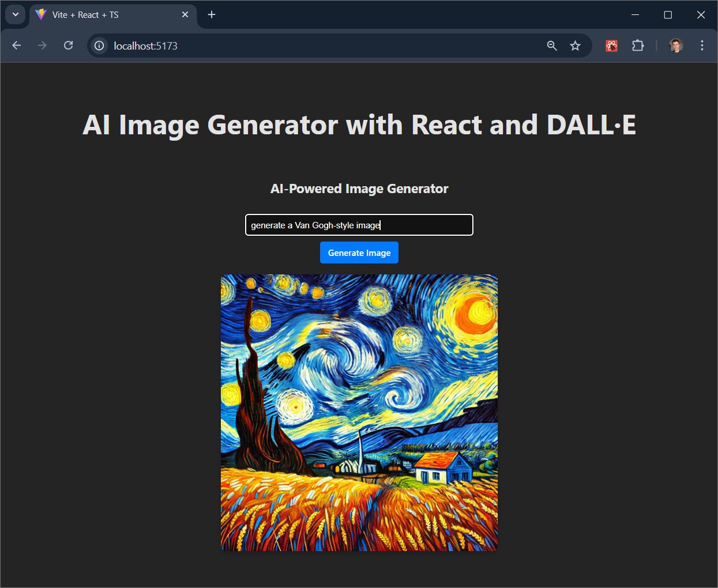View site information for localhost
The image size is (718, 588).
pyautogui.click(x=99, y=46)
